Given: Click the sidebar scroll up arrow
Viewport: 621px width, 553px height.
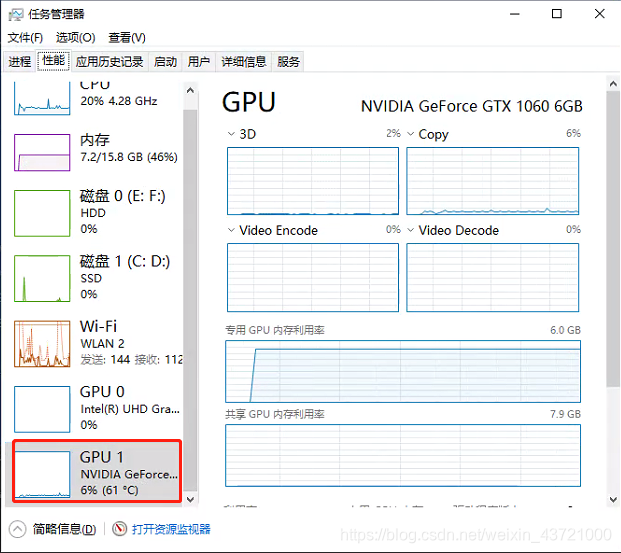Looking at the screenshot, I should click(190, 90).
